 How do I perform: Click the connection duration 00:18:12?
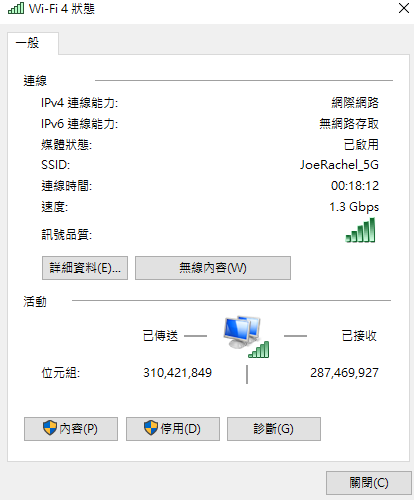pos(355,186)
